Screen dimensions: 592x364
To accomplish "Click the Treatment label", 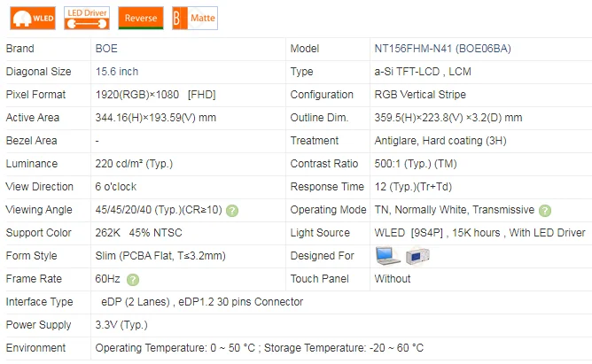I will click(x=315, y=141).
